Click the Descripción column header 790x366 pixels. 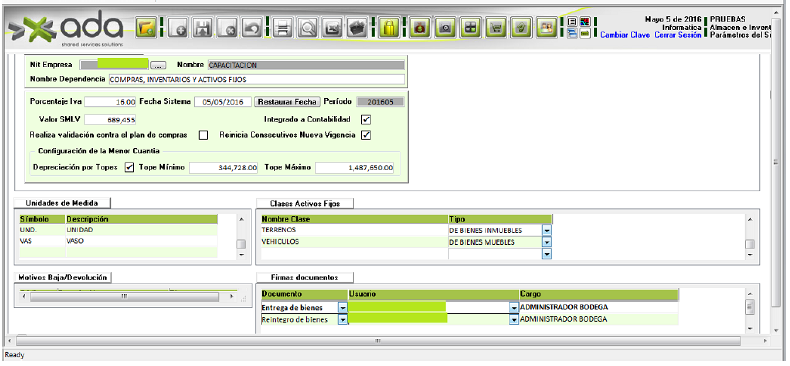click(x=142, y=219)
